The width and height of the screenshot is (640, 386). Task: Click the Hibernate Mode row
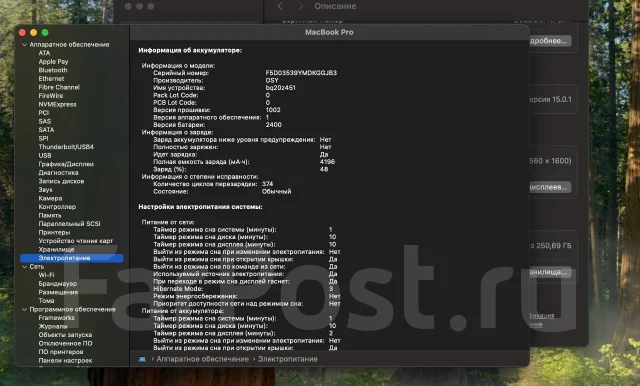point(243,289)
